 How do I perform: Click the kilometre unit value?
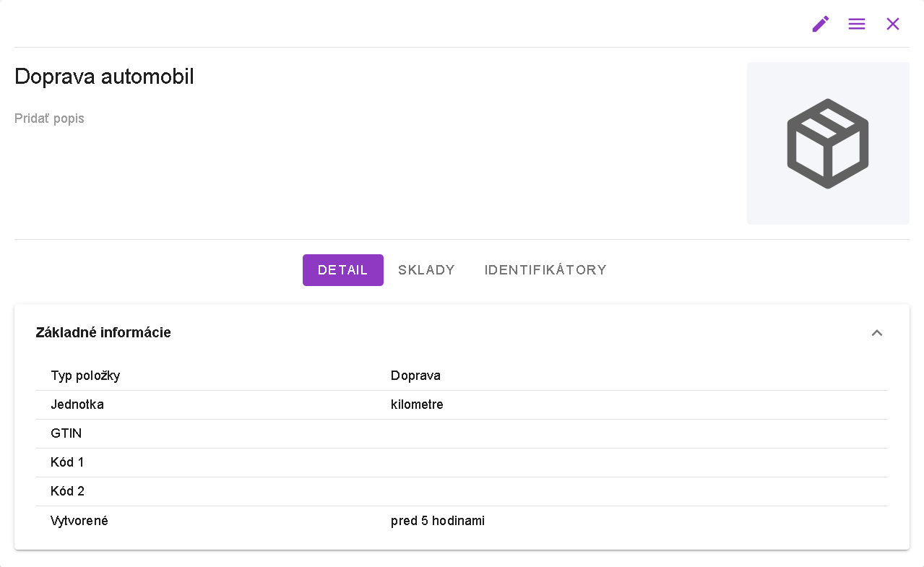417,404
